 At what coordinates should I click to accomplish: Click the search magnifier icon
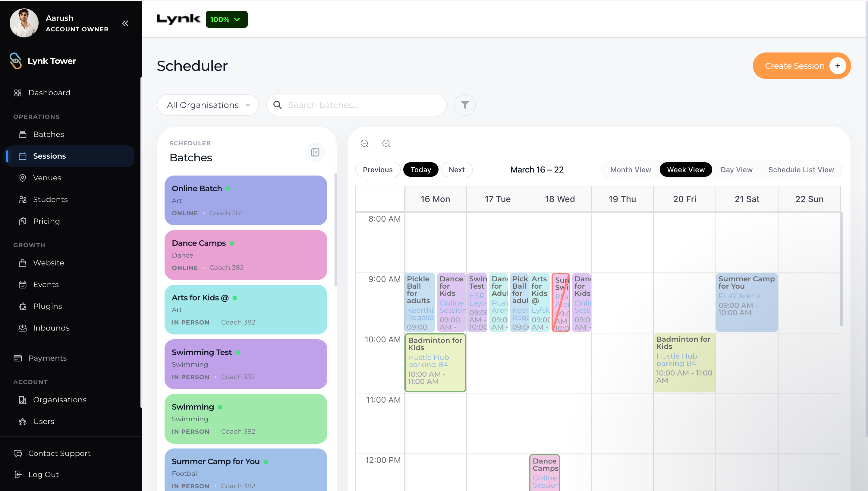277,105
